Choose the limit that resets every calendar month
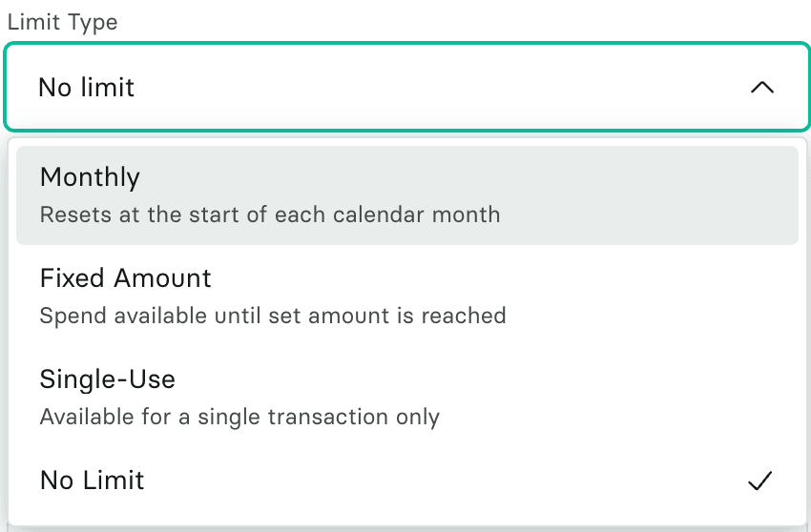Image resolution: width=811 pixels, height=532 pixels. click(x=406, y=194)
